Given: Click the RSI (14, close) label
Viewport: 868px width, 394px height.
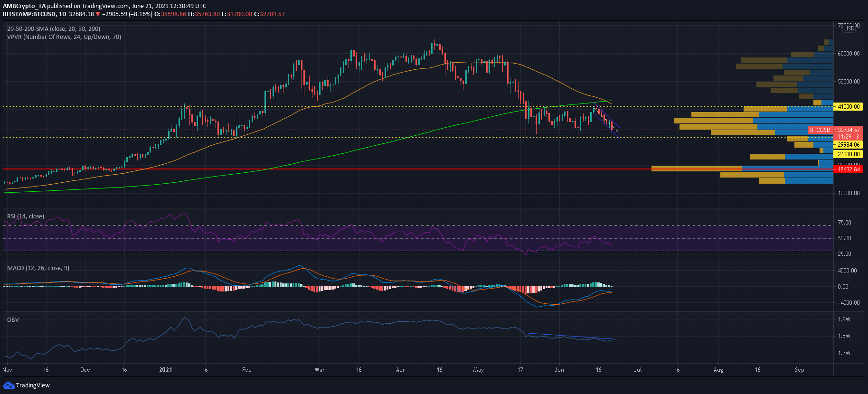Looking at the screenshot, I should pos(26,216).
